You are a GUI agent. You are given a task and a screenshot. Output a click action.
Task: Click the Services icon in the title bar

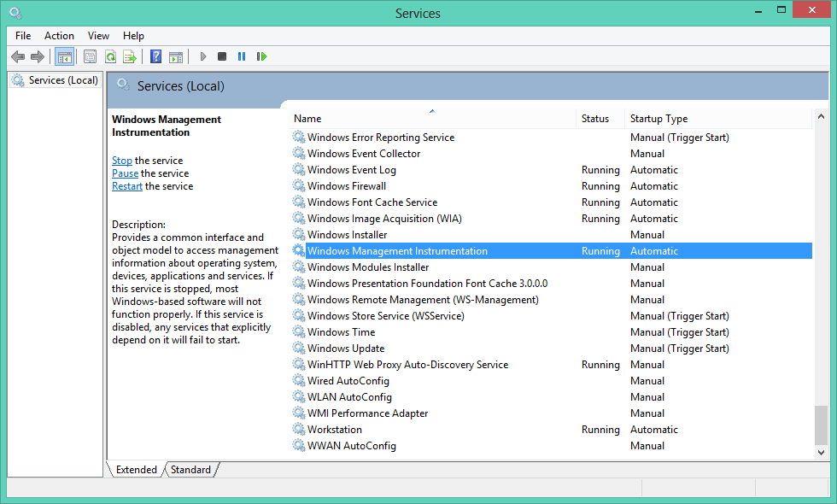click(15, 12)
